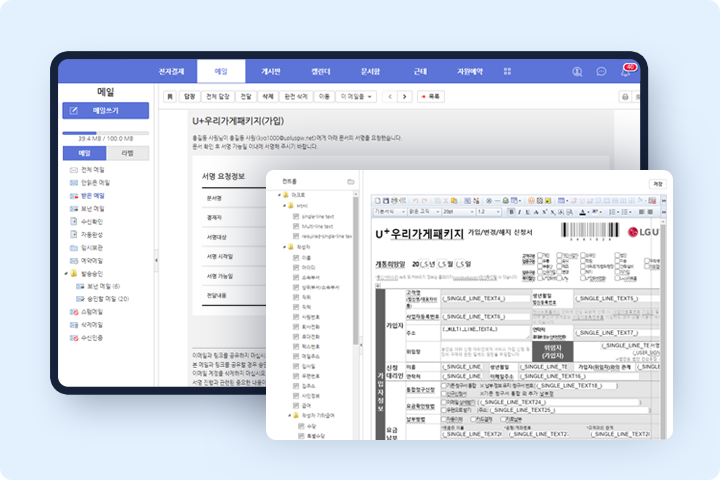Click the 답장 reply button
Image resolution: width=720 pixels, height=480 pixels.
point(190,96)
